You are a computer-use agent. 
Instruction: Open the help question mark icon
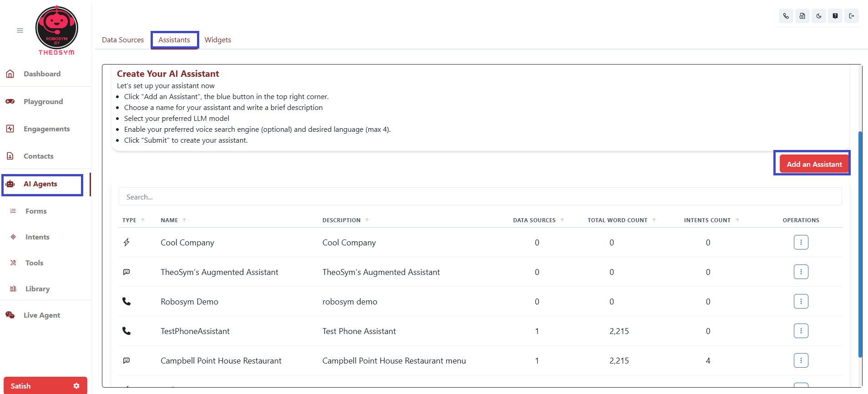(835, 16)
